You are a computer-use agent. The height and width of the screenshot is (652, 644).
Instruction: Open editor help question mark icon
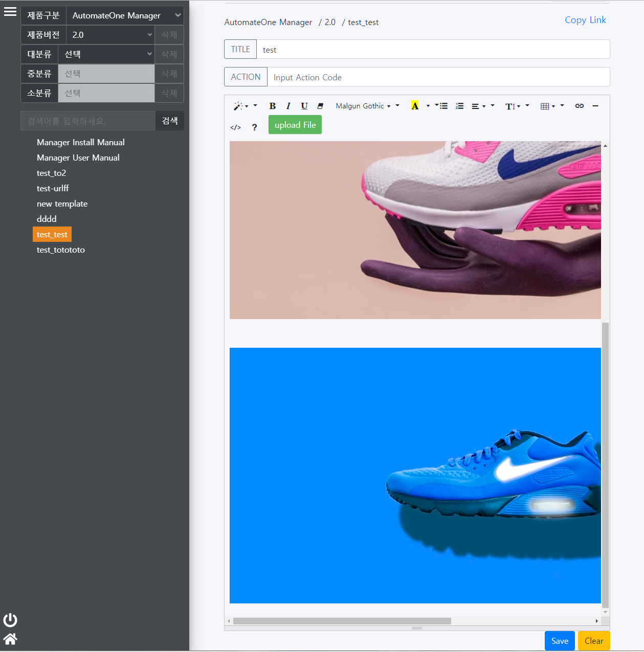click(254, 127)
